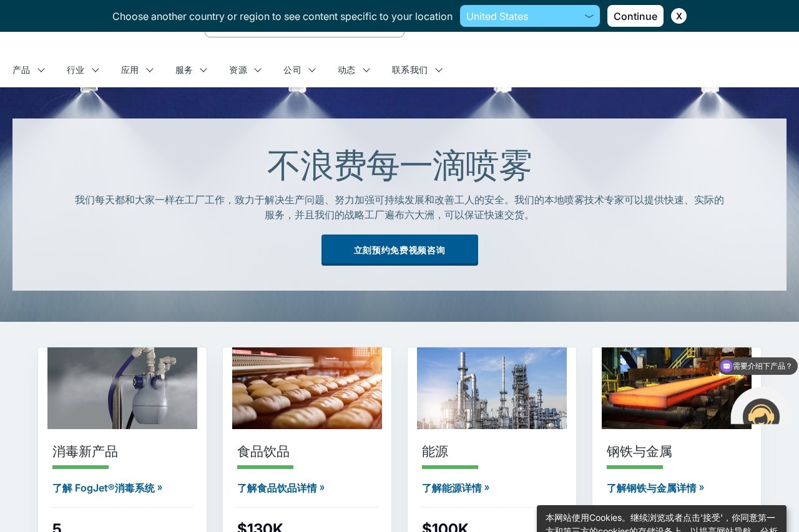Screen dimensions: 799x532
Task: Open the customer service avatar chat icon
Action: (760, 413)
